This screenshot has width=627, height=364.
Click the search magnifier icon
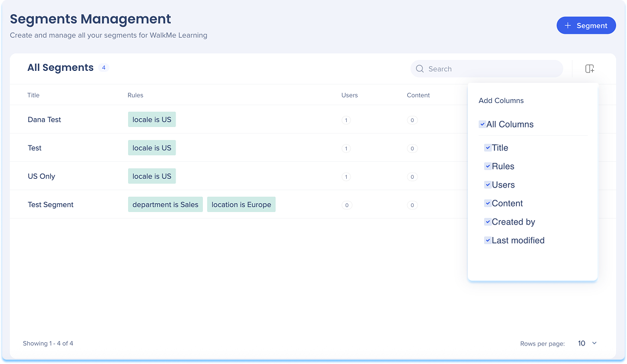click(x=420, y=69)
